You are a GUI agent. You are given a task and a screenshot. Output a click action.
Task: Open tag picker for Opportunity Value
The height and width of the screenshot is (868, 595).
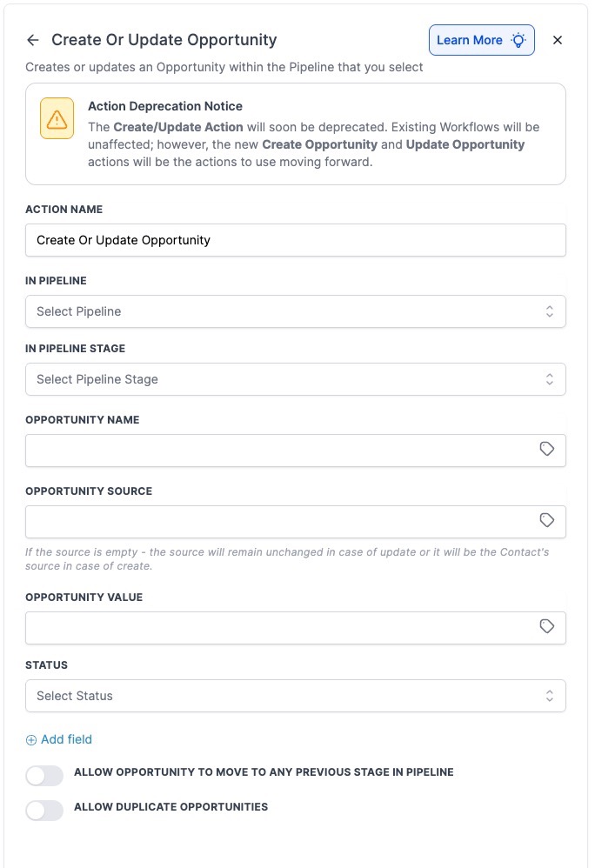(546, 627)
